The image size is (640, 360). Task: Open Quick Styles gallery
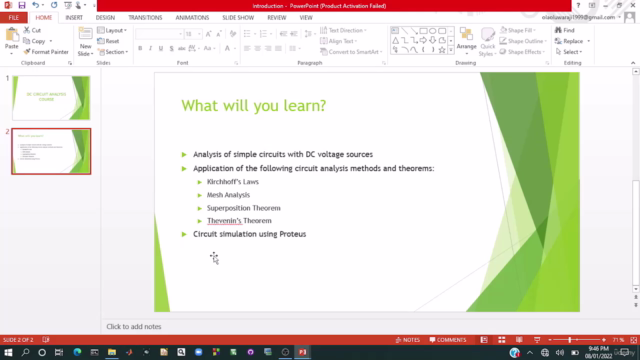[x=487, y=41]
